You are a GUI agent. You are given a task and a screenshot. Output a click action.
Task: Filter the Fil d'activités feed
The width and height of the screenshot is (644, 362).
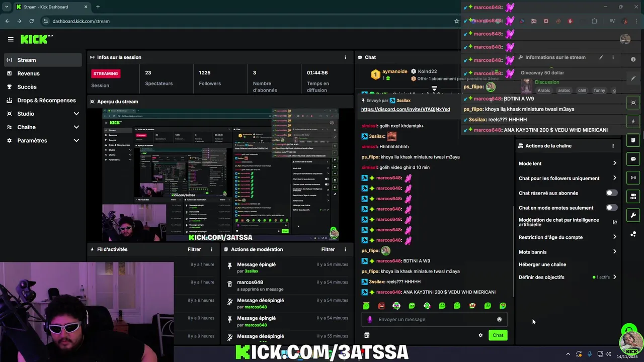click(x=194, y=249)
